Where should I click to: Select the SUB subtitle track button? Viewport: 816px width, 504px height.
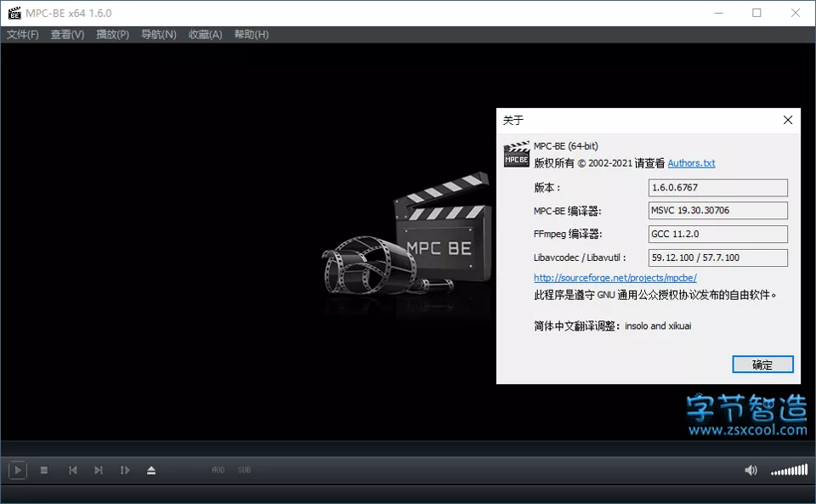[244, 470]
